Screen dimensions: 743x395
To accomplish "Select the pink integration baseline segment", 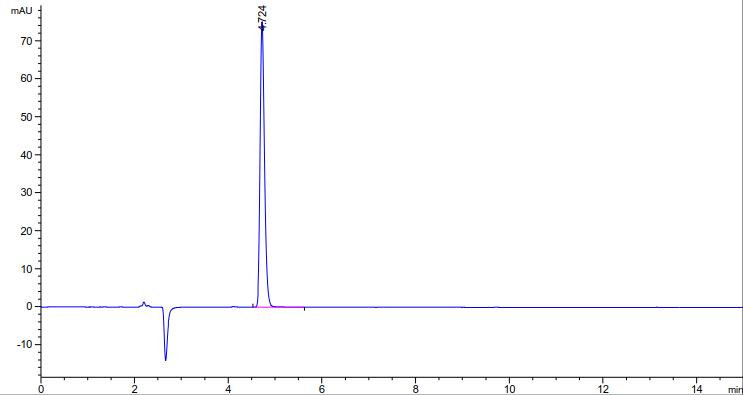I will 281,307.
